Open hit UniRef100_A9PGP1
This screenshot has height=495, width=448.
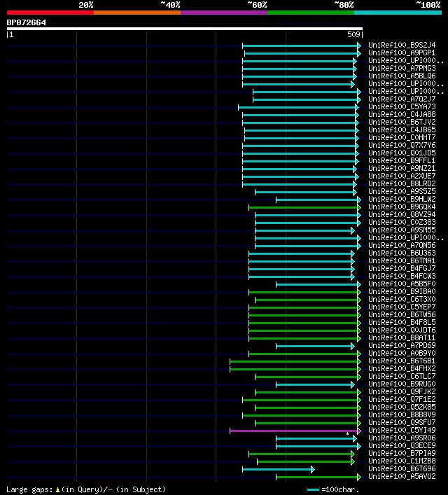click(x=402, y=53)
